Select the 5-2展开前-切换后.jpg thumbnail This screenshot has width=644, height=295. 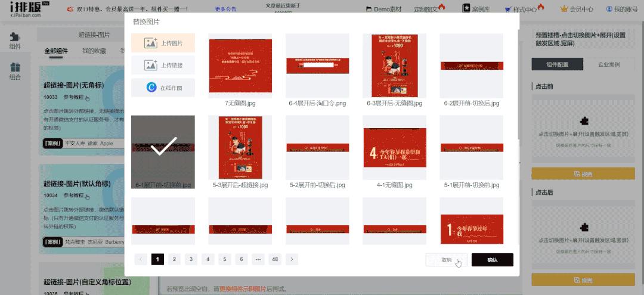click(x=317, y=148)
